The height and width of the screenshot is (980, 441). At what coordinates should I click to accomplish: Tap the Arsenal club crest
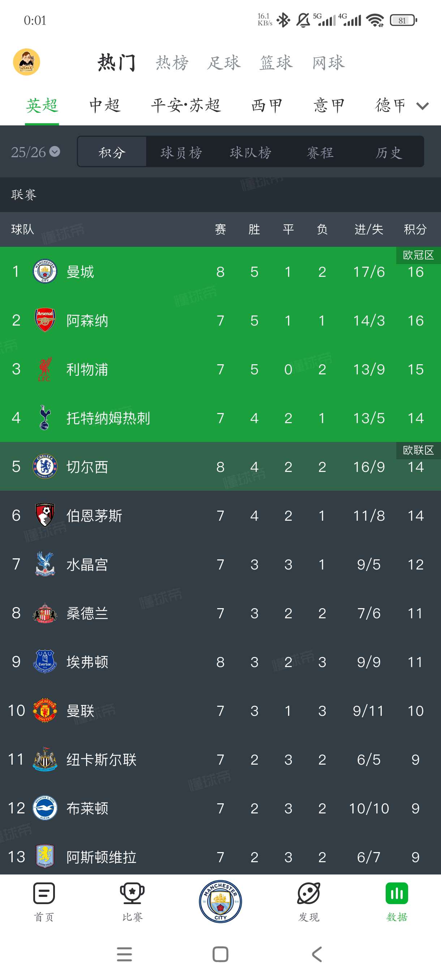pos(45,320)
